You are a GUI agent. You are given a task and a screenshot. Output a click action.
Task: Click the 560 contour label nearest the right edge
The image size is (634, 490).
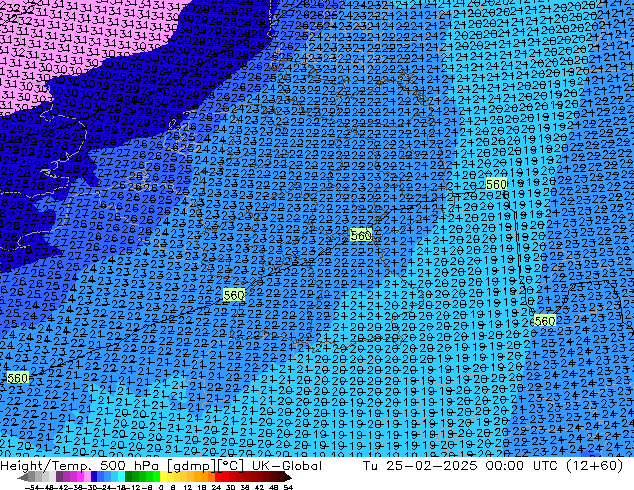click(x=545, y=321)
